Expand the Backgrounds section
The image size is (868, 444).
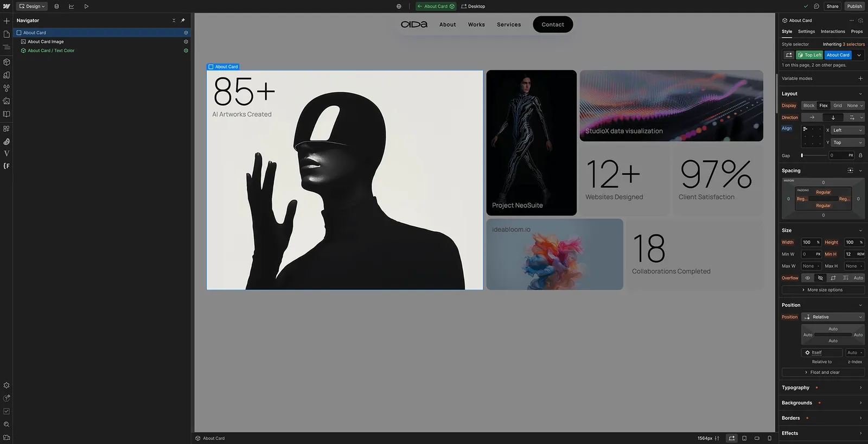pyautogui.click(x=823, y=403)
